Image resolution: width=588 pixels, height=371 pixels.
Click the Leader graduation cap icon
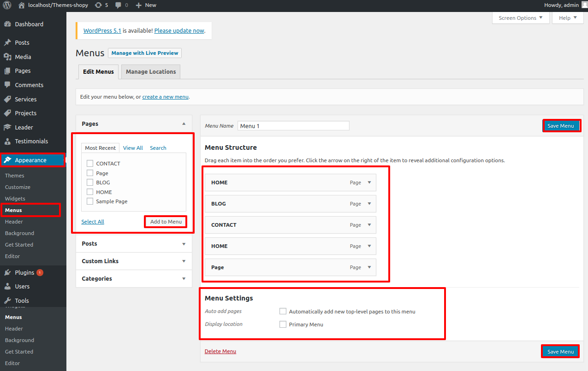coord(7,127)
